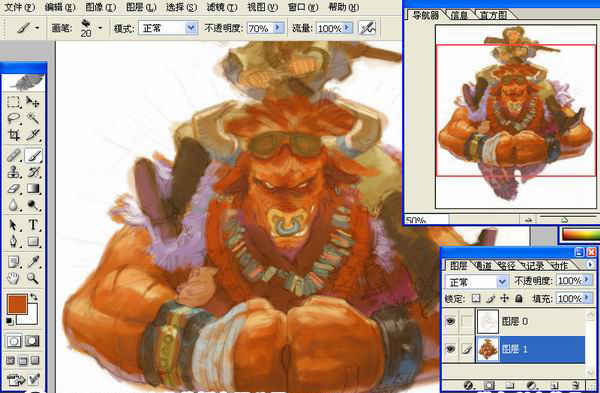The image size is (600, 393).
Task: Open the 滤镜 menu
Action: (222, 7)
